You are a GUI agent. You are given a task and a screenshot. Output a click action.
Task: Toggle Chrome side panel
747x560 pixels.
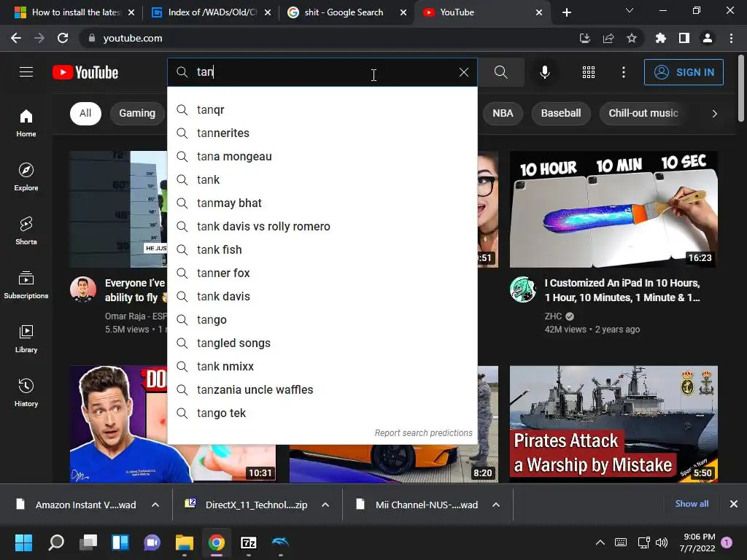click(x=684, y=38)
